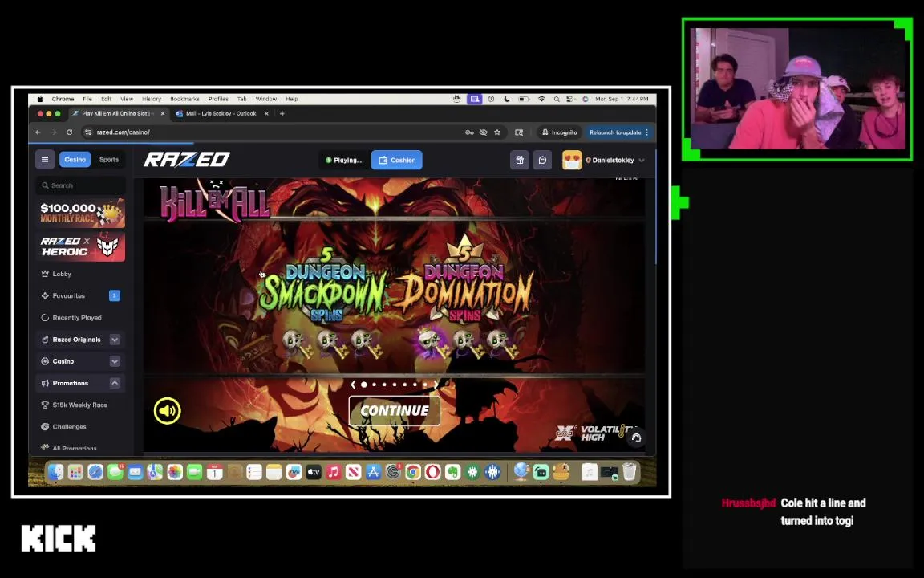This screenshot has width=924, height=578.
Task: Open Google Chrome from the Dock
Action: coord(412,472)
